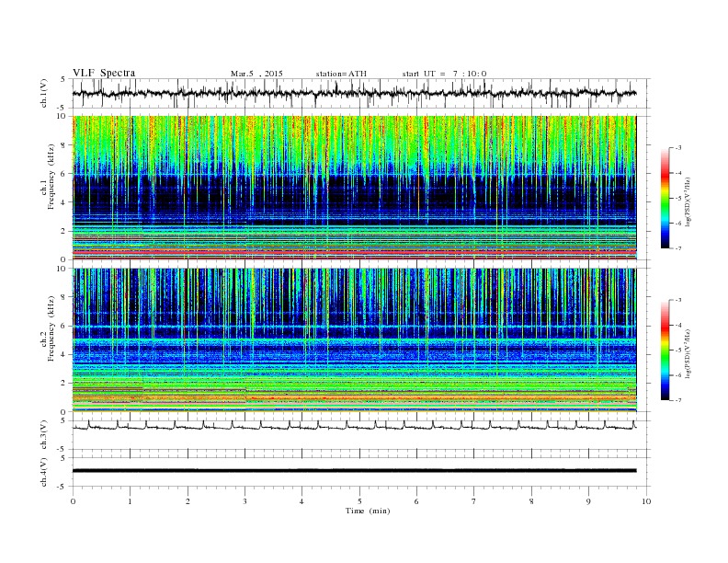Click time axis tick label 9

click(x=588, y=501)
